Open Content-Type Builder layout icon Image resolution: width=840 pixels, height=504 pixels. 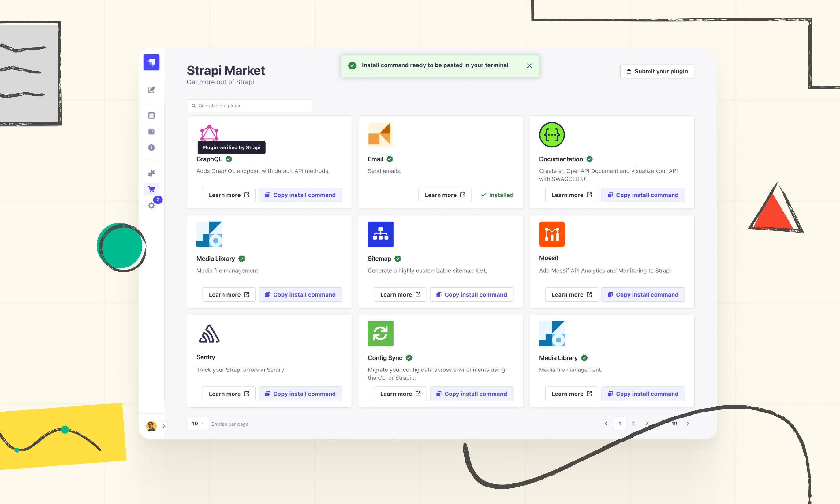click(151, 115)
